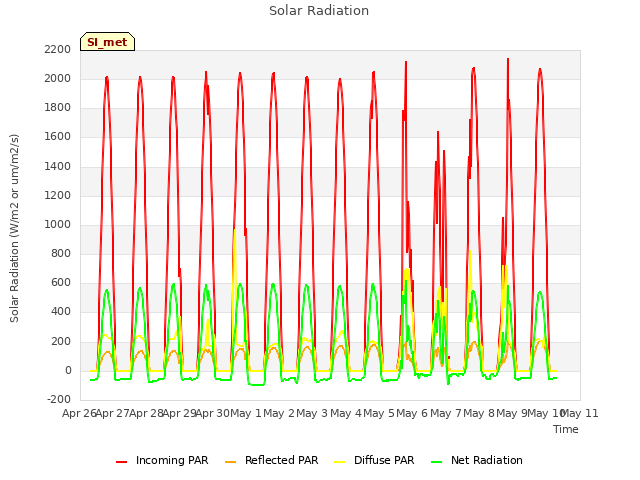This screenshot has width=640, height=480.
Task: Click the Time x-axis label
Action: [x=566, y=429]
